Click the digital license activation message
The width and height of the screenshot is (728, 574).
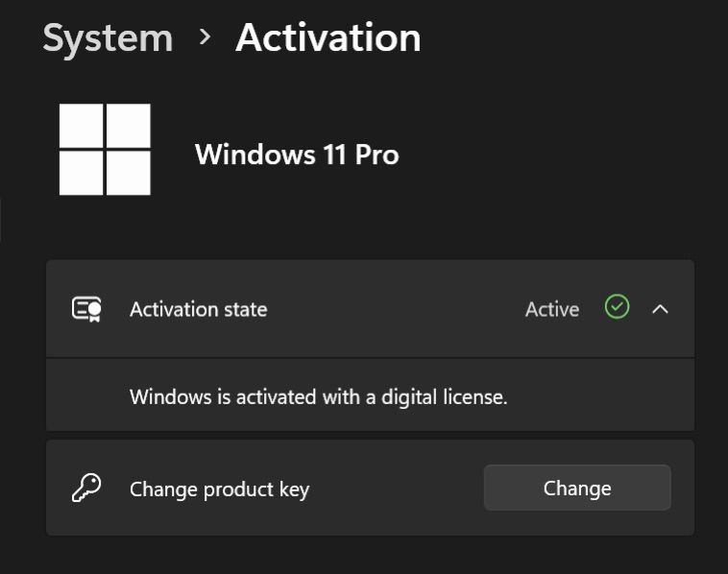click(318, 395)
